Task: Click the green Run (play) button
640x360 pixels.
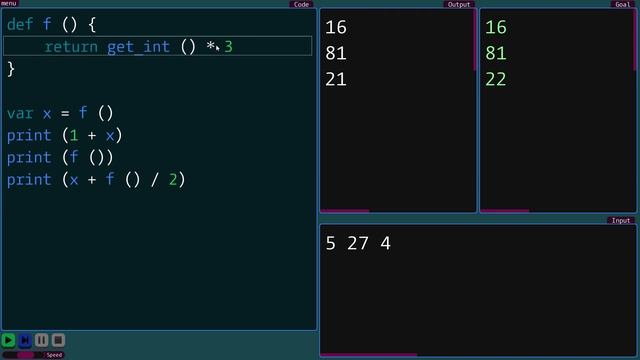Action: 8,340
